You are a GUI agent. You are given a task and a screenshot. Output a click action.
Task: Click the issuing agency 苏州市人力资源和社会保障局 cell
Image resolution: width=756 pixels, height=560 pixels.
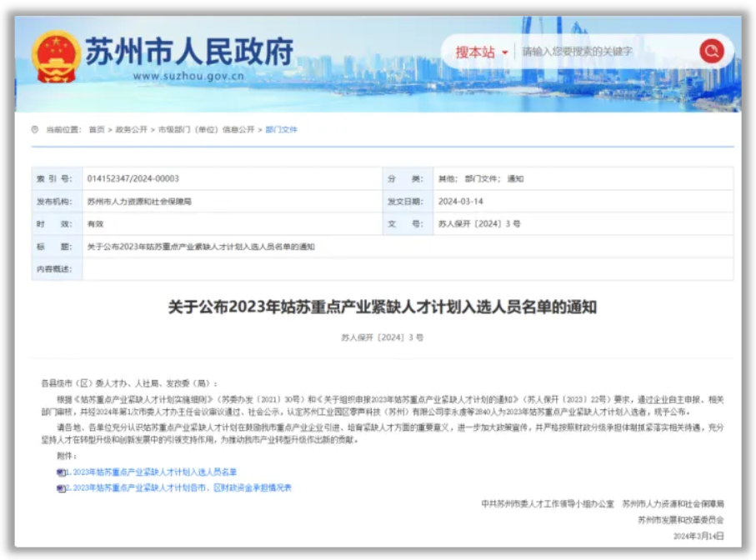[139, 202]
